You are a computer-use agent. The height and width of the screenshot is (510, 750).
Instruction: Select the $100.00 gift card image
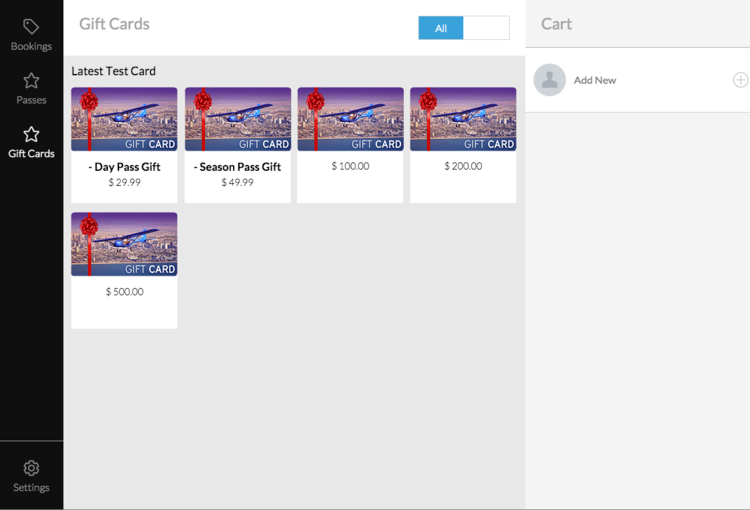coord(350,119)
